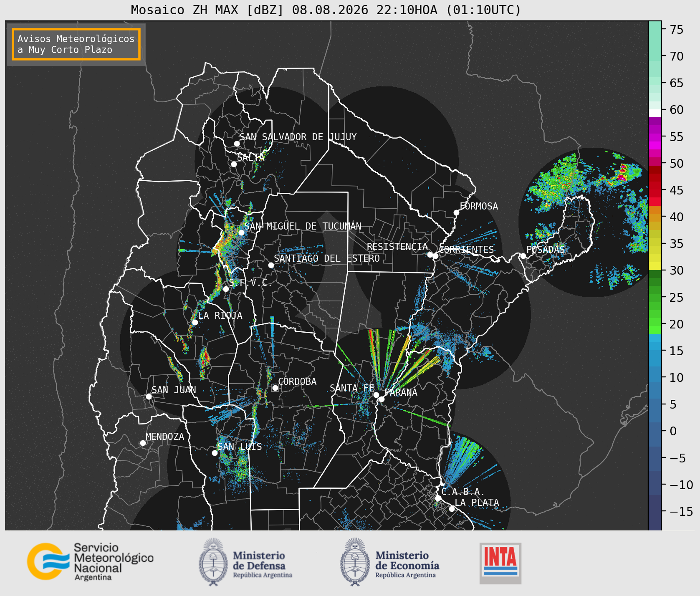Click the Salta city dot

[234, 164]
